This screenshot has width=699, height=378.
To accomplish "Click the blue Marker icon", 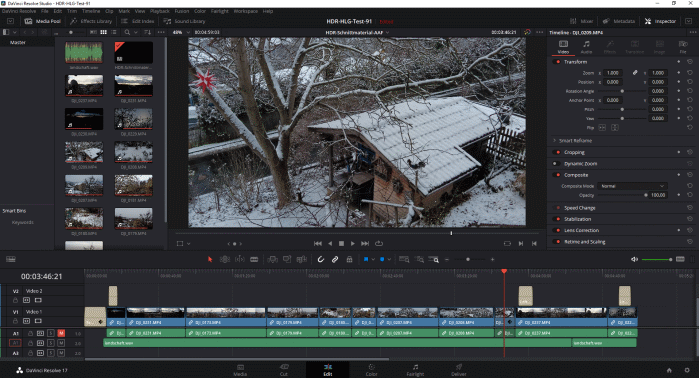I will pos(382,259).
